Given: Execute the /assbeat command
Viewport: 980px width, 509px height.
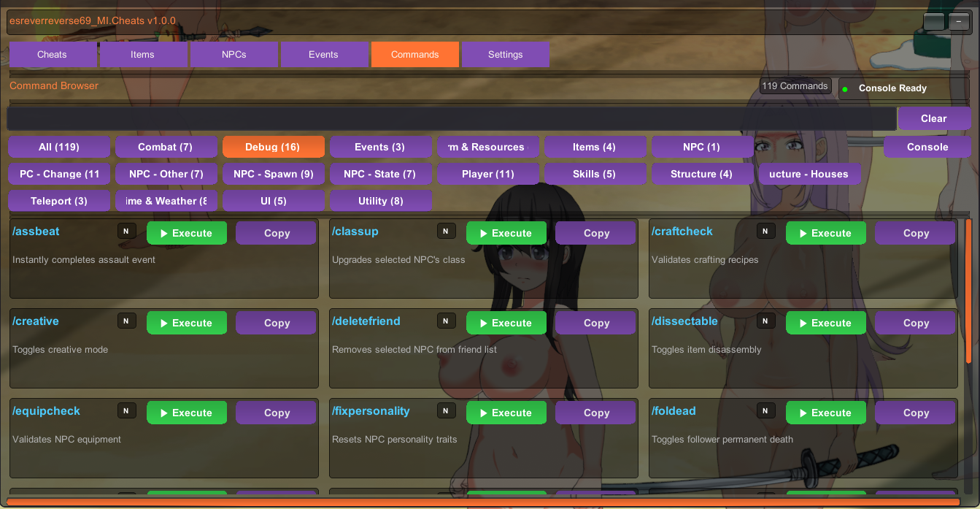Looking at the screenshot, I should 187,233.
